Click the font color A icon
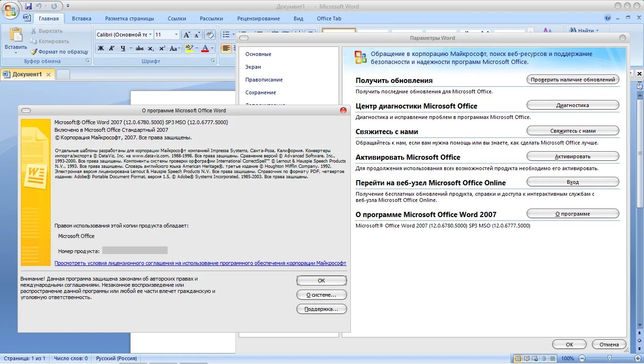Viewport: 644px width, 364px height. coord(205,48)
